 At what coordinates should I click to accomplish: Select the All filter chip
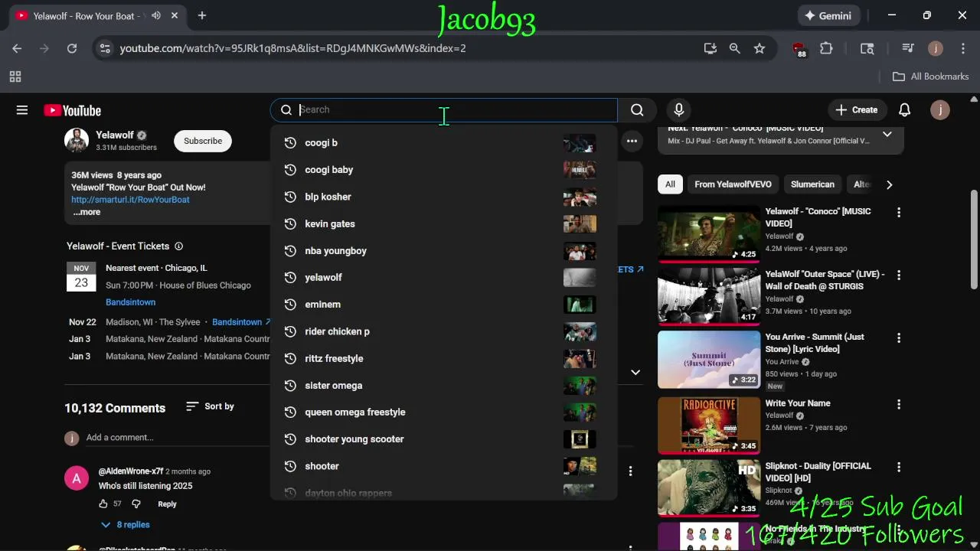[x=670, y=184]
